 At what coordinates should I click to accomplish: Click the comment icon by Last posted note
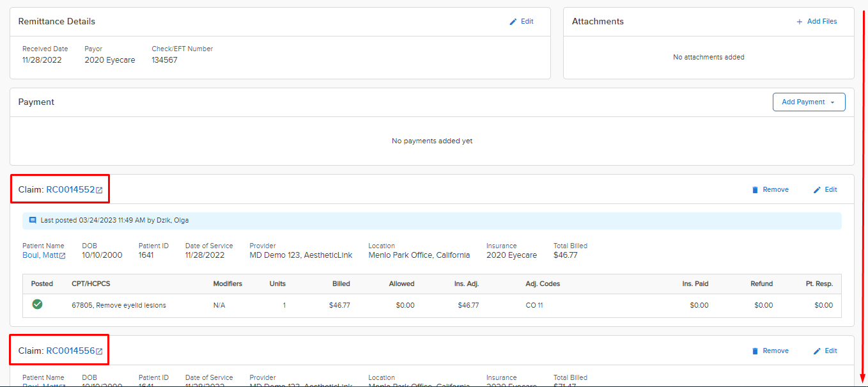33,220
